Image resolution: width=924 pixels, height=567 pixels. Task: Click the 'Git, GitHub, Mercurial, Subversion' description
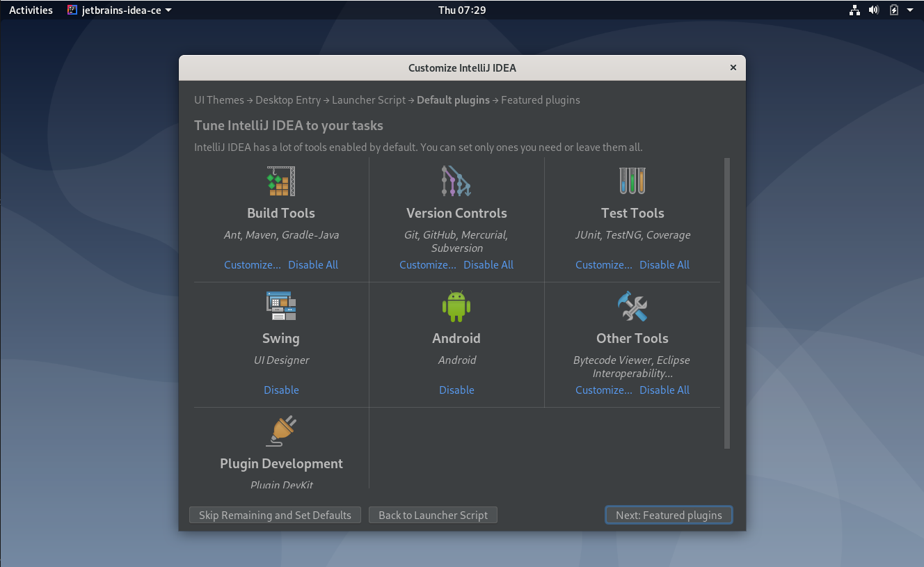click(456, 241)
